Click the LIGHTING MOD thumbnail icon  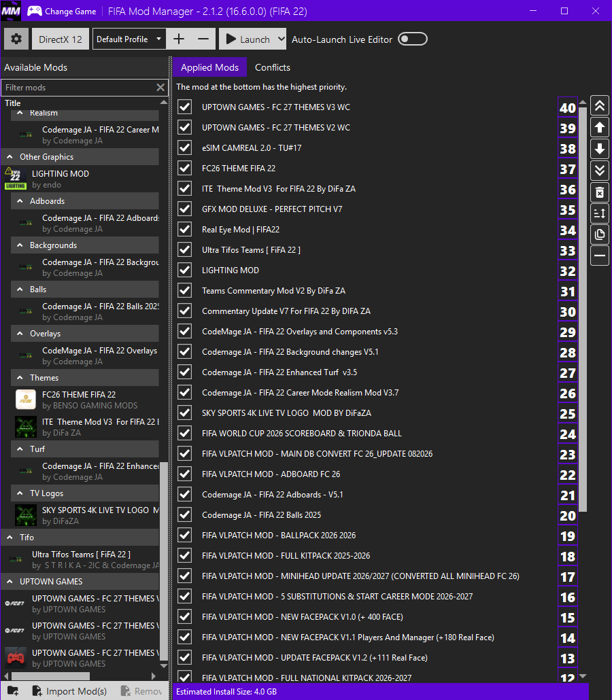point(15,179)
